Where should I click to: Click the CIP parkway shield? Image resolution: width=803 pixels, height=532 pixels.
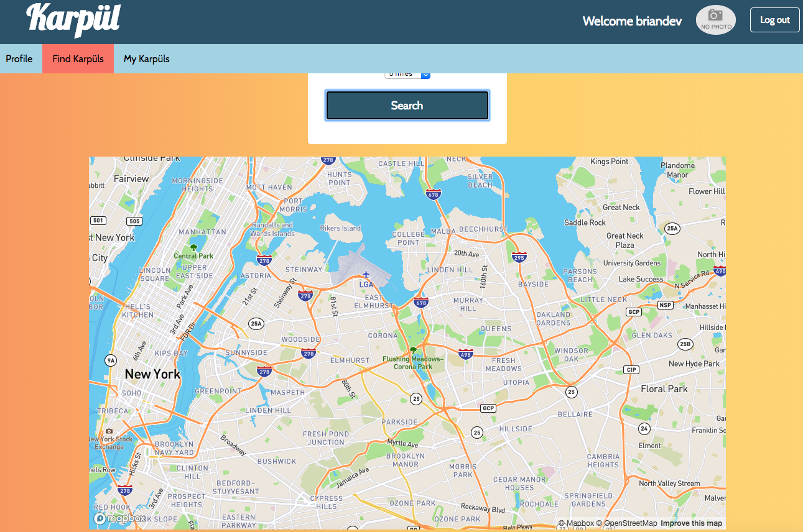coord(632,370)
